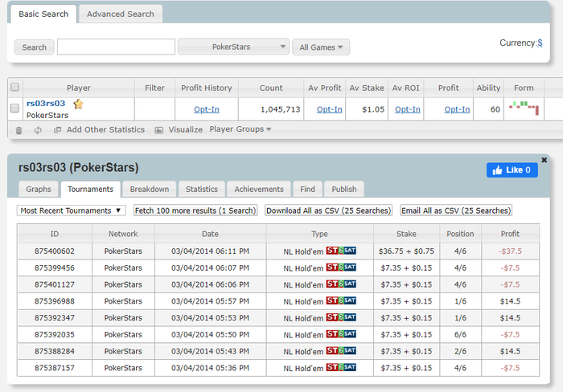Viewport: 563px width, 392px height.
Task: Open the rs03rs03 player link
Action: (46, 104)
